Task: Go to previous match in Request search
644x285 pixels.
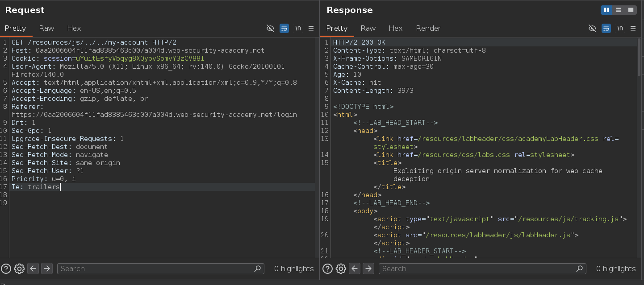Action: click(x=33, y=268)
